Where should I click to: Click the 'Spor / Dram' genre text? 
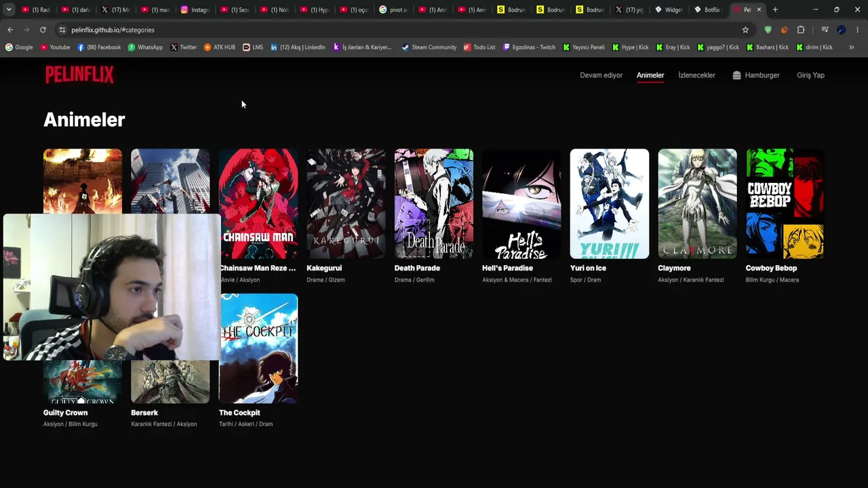point(586,280)
